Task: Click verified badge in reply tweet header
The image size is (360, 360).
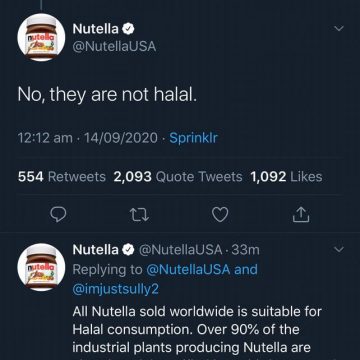Action: click(x=129, y=249)
